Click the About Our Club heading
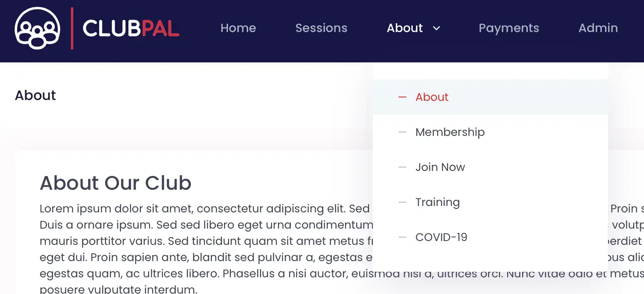644x294 pixels. [x=115, y=183]
